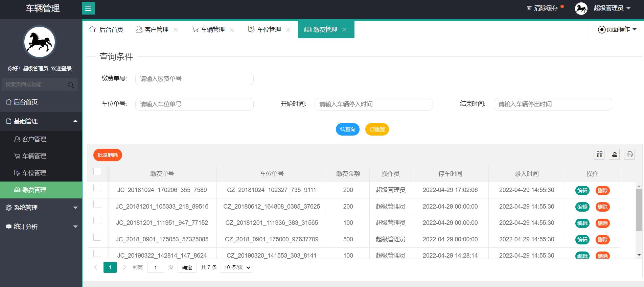
Task: Open column filter grid icon
Action: pyautogui.click(x=599, y=154)
